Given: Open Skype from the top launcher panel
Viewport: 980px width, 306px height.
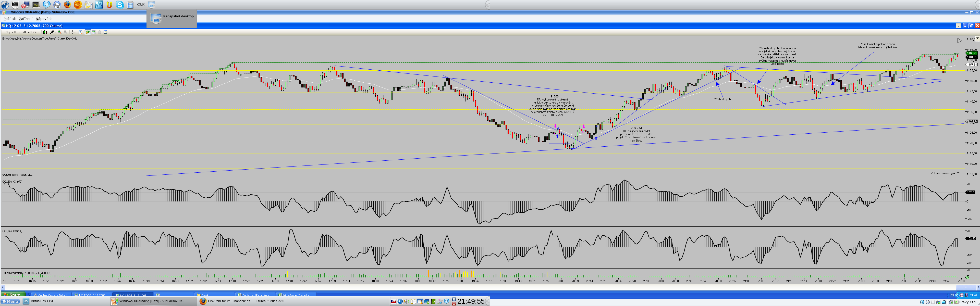Looking at the screenshot, I should point(120,5).
